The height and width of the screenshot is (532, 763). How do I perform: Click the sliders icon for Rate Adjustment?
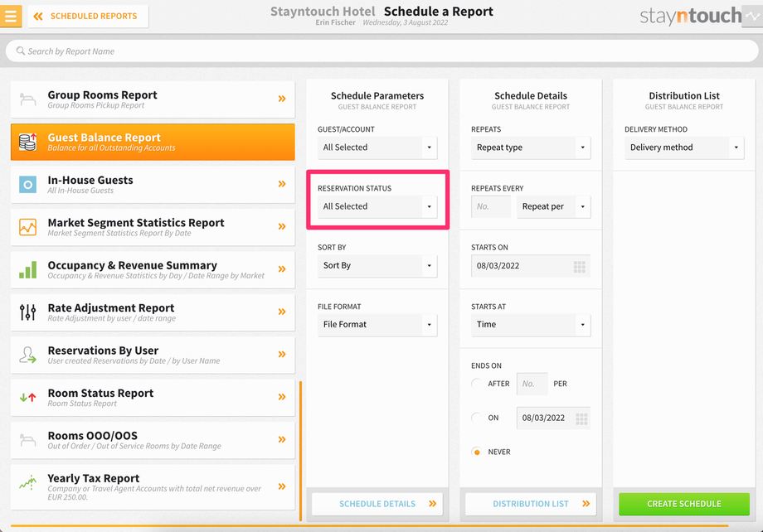(x=27, y=312)
